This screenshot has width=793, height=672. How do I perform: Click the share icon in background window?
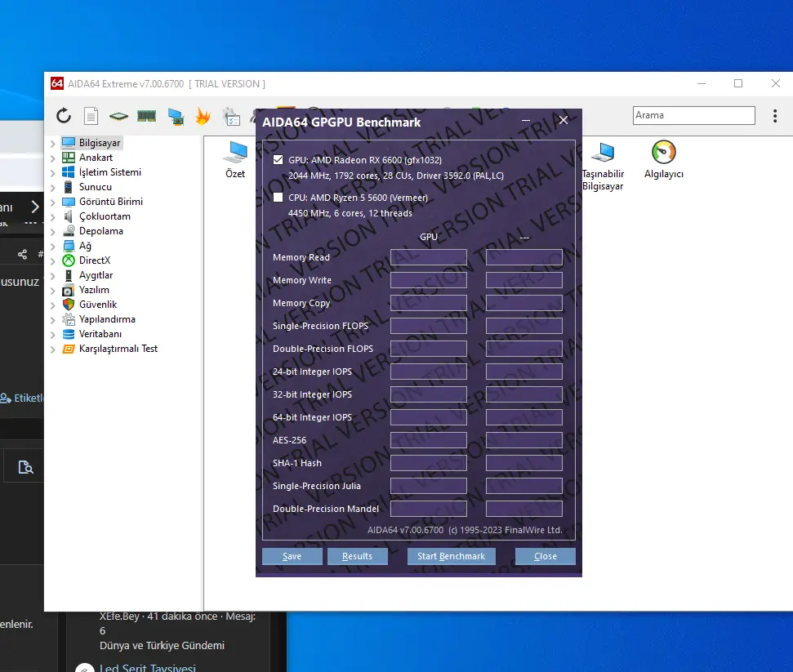pyautogui.click(x=22, y=254)
